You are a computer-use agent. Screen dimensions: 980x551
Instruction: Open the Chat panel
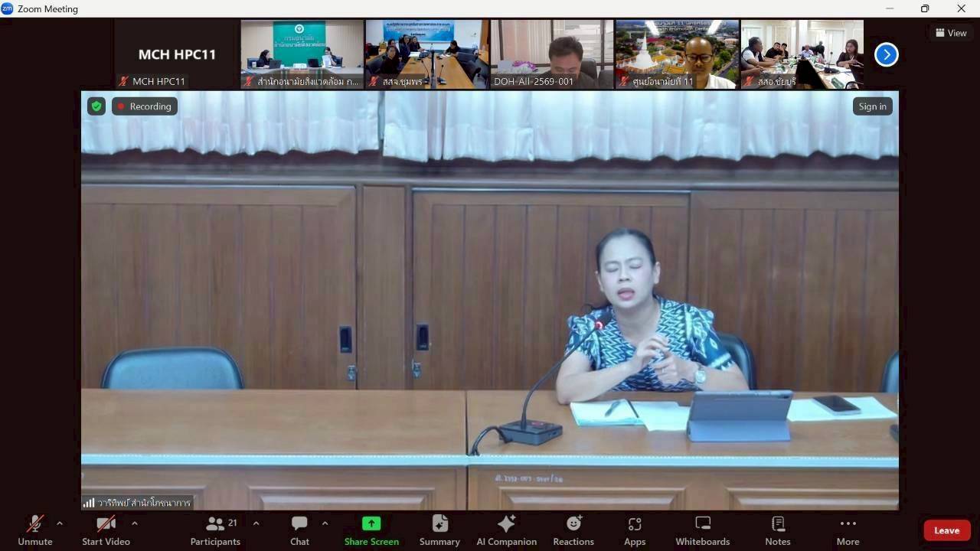(299, 530)
